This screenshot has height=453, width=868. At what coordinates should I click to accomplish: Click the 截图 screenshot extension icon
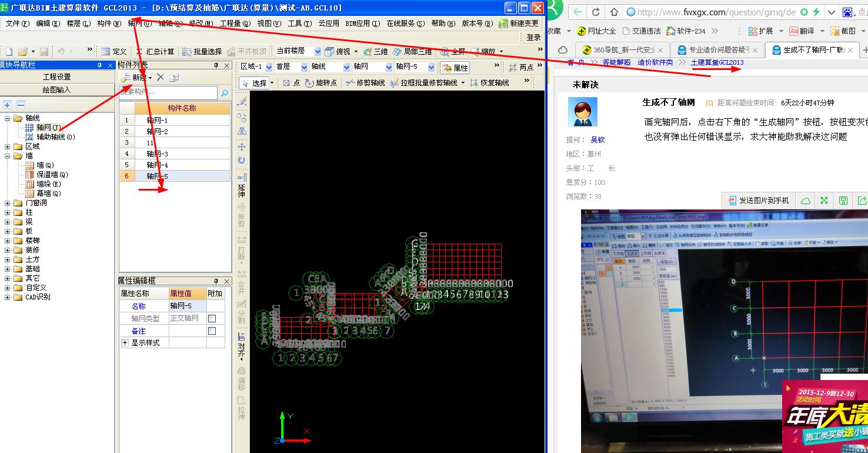point(843,31)
